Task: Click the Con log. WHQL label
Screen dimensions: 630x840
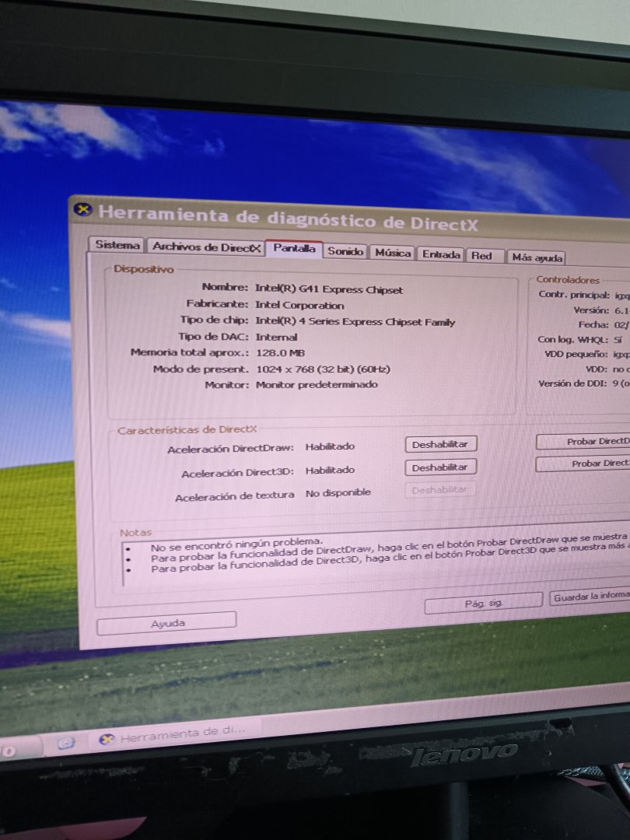Action: [x=572, y=339]
